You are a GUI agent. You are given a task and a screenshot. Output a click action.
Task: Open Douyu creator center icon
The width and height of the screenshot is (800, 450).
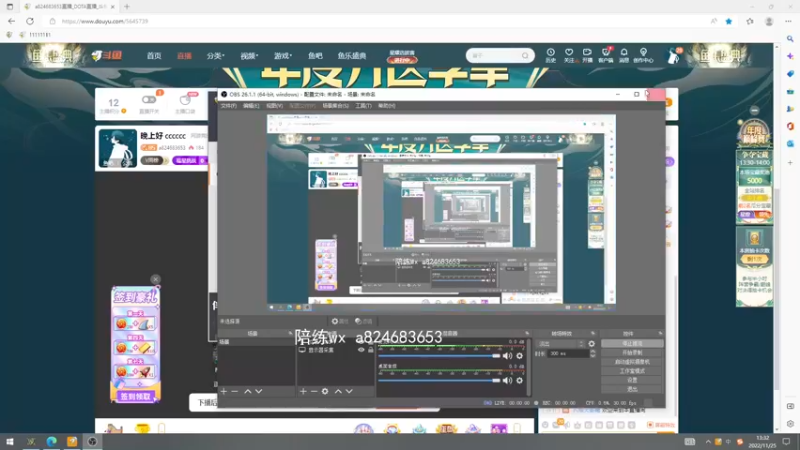[x=643, y=55]
